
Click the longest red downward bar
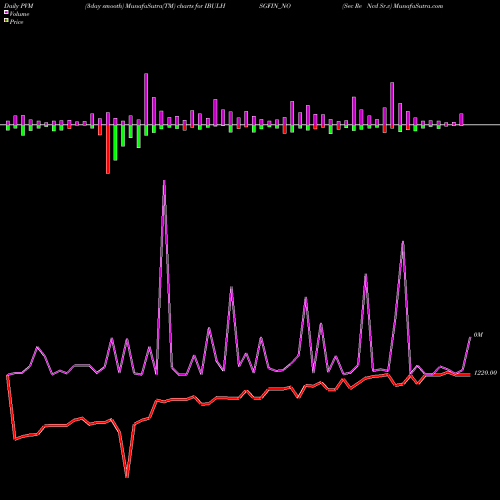[108, 149]
